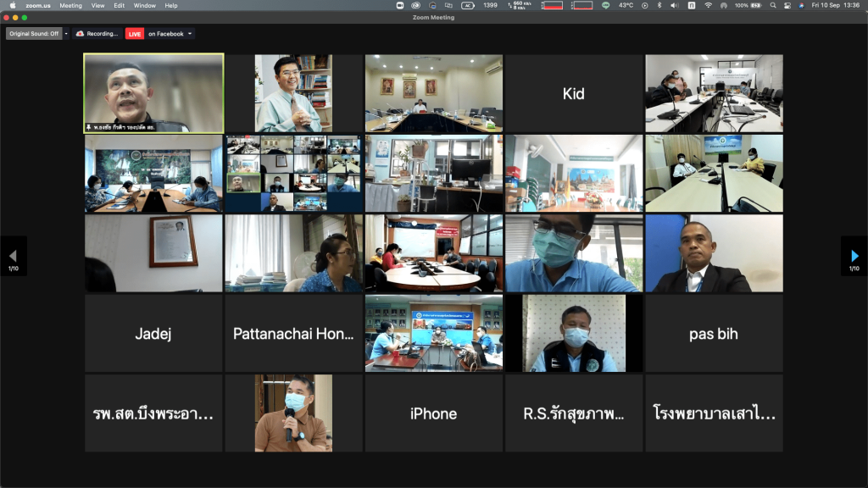Click the Bluetooth icon in menu bar
Screen dimensions: 868x488
(x=659, y=5)
